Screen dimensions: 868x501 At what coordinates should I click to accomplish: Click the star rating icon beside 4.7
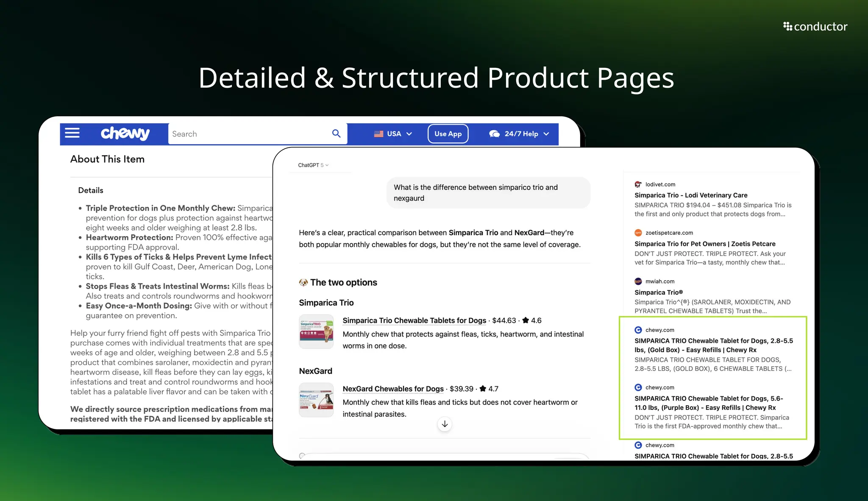click(483, 388)
